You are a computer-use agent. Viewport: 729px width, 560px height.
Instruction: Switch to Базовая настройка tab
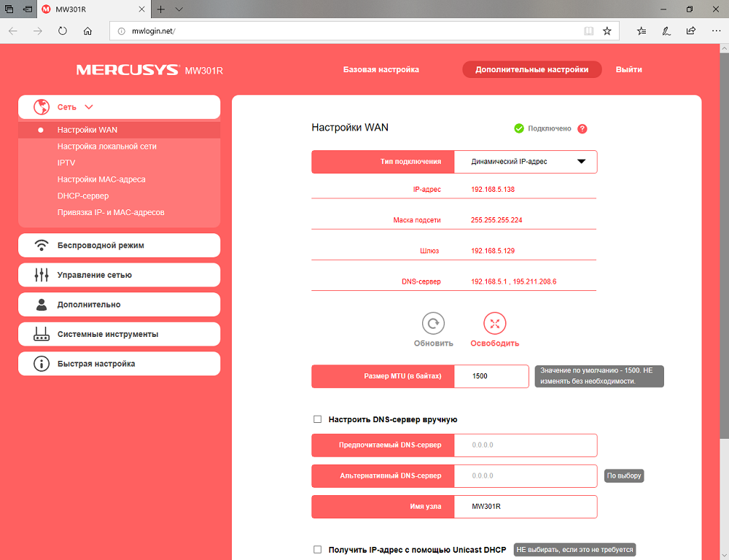click(x=381, y=69)
